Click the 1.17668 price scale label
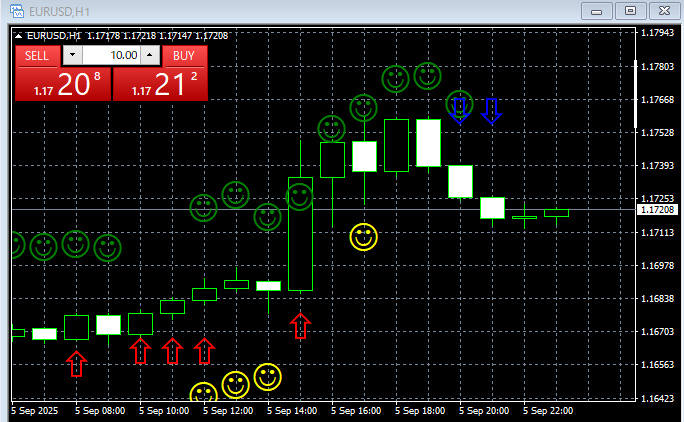The height and width of the screenshot is (422, 684). pos(657,99)
